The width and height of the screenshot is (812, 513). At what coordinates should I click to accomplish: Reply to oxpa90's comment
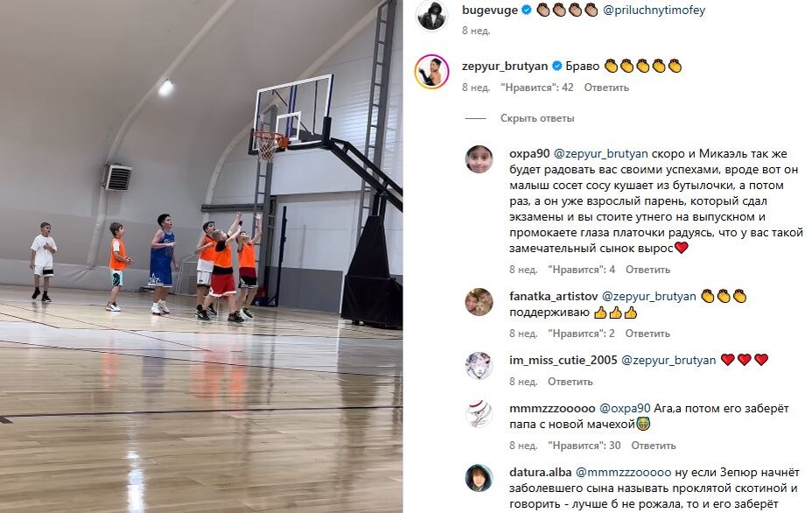(647, 270)
